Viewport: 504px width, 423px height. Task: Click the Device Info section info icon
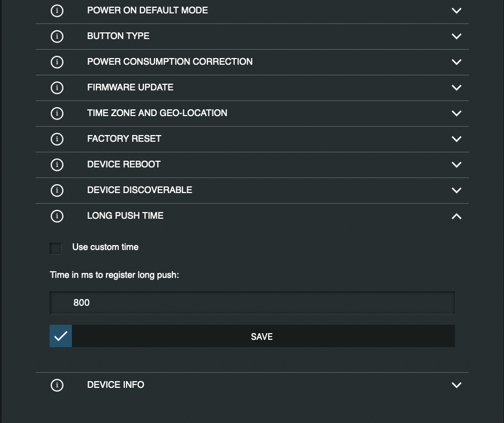pos(57,385)
